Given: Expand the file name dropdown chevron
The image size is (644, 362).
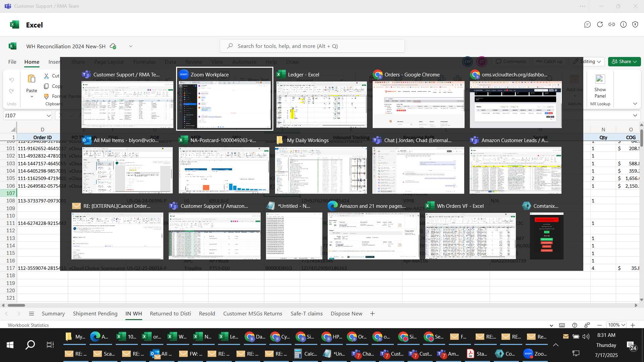Looking at the screenshot, I should pos(131,46).
